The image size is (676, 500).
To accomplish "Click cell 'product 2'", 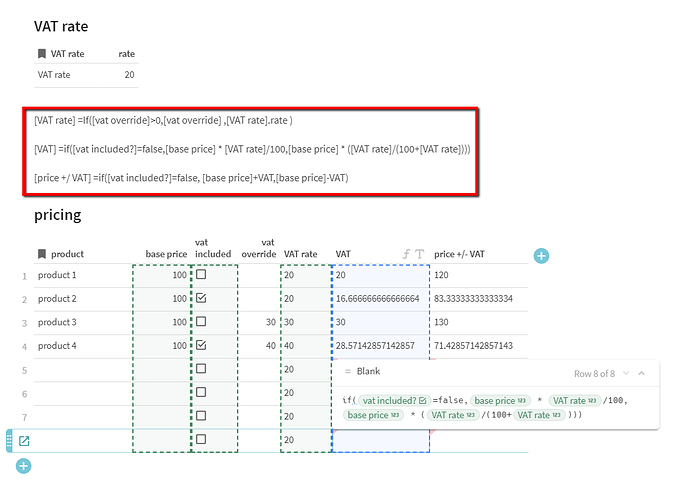I will pos(57,298).
